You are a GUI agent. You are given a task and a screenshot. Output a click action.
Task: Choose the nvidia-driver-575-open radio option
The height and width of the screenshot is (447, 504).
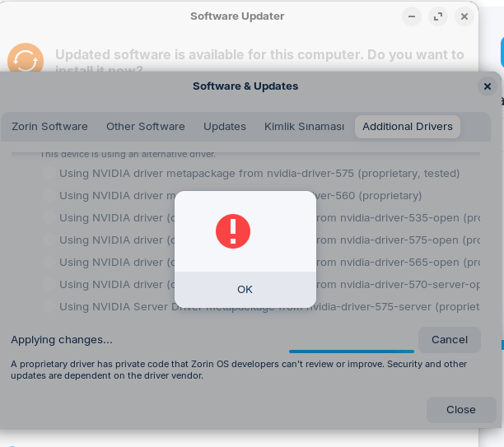[x=49, y=240]
